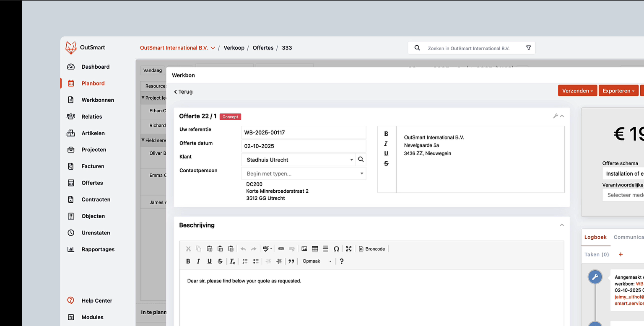
Task: Click the insert image icon in editor
Action: point(304,249)
